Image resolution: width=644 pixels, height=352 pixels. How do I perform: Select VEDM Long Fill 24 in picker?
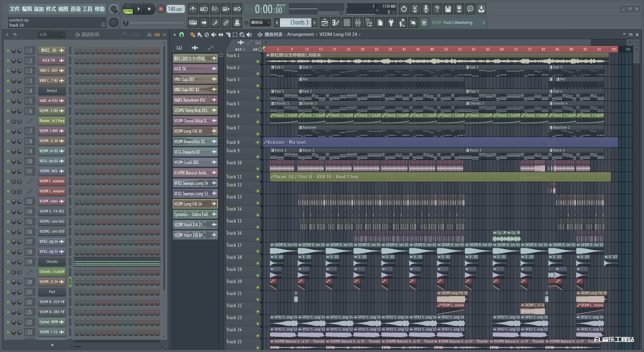(195, 204)
